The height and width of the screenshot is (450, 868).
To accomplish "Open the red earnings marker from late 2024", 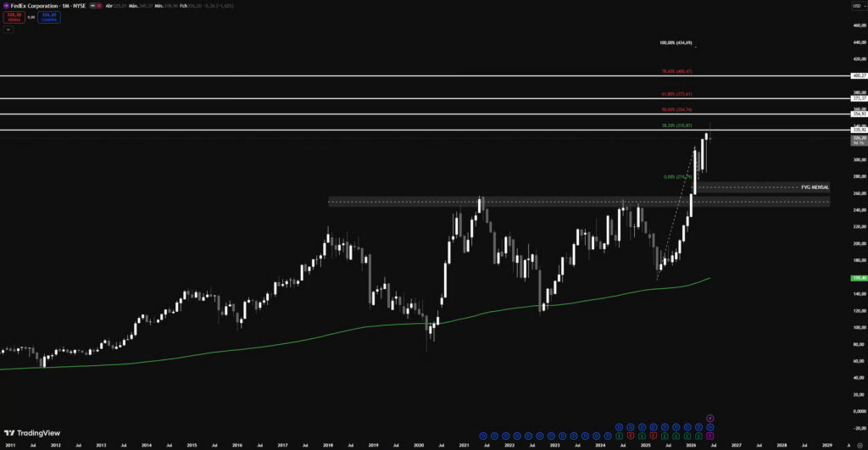I will point(631,436).
